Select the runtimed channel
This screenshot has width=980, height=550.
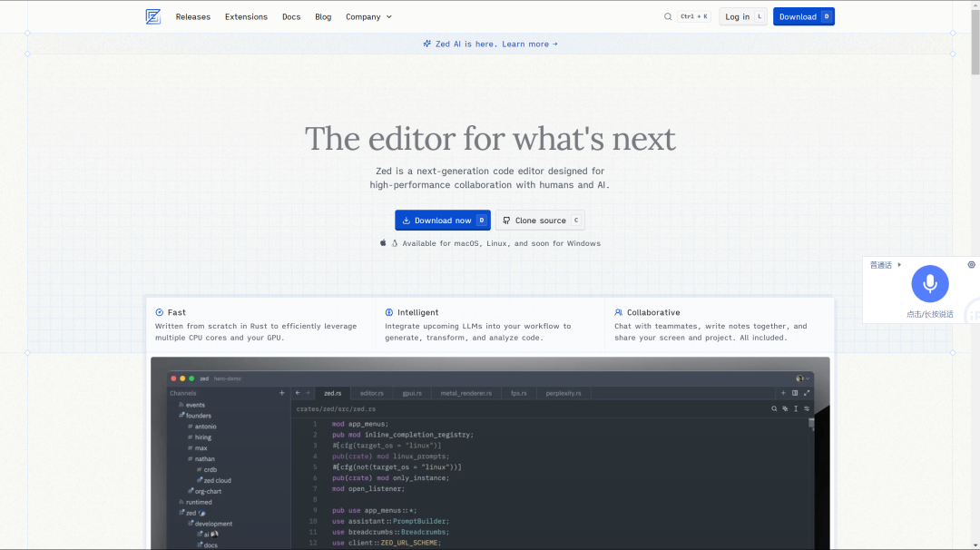click(198, 503)
